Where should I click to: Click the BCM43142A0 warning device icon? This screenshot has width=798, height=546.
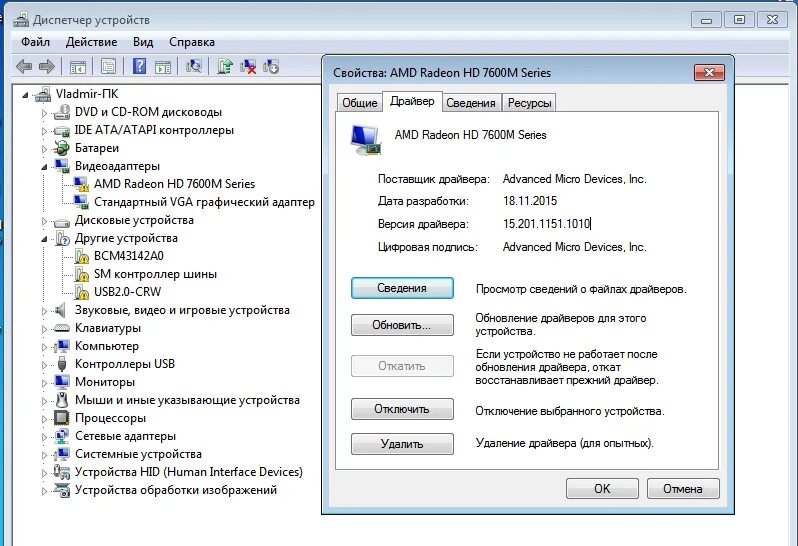click(81, 256)
